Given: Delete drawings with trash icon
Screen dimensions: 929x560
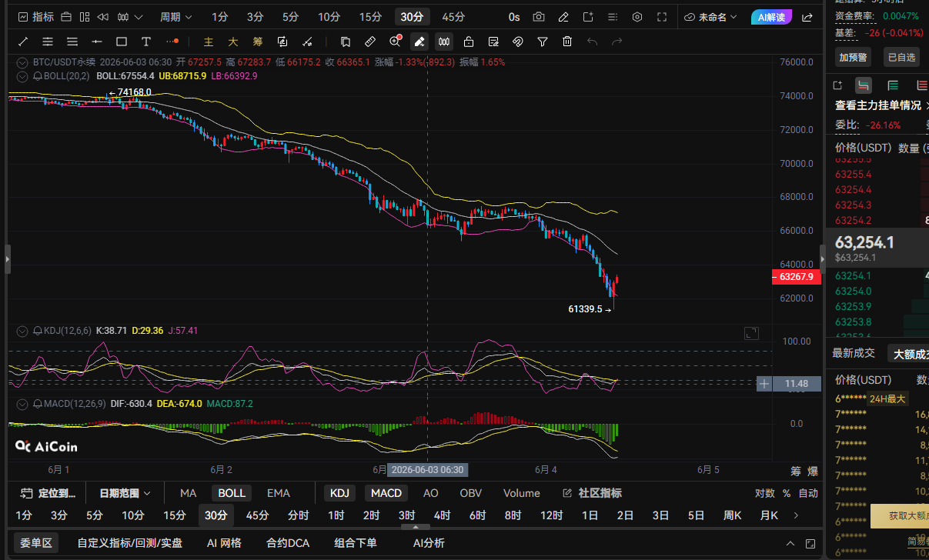Looking at the screenshot, I should pos(567,42).
